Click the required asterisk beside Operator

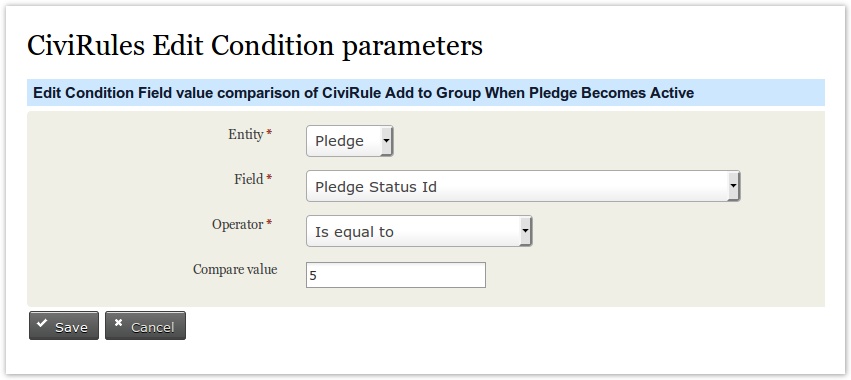click(269, 223)
